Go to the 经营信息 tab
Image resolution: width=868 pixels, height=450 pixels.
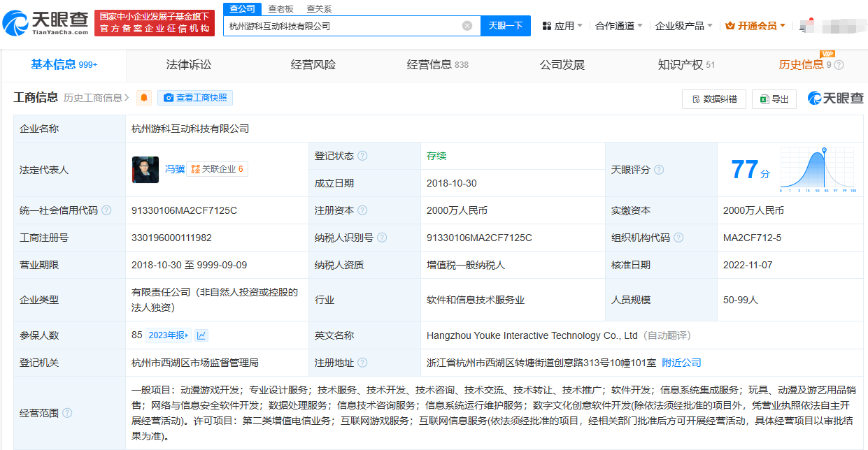click(438, 64)
